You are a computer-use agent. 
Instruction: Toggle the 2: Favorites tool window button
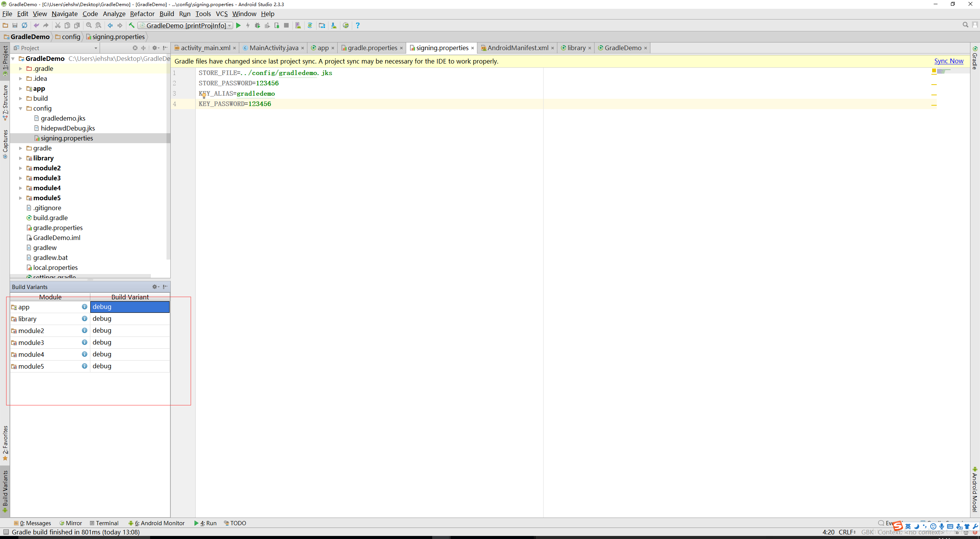coord(5,443)
